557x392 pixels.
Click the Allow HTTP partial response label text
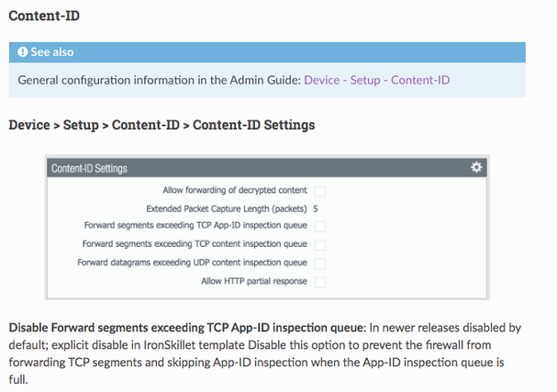pyautogui.click(x=254, y=282)
